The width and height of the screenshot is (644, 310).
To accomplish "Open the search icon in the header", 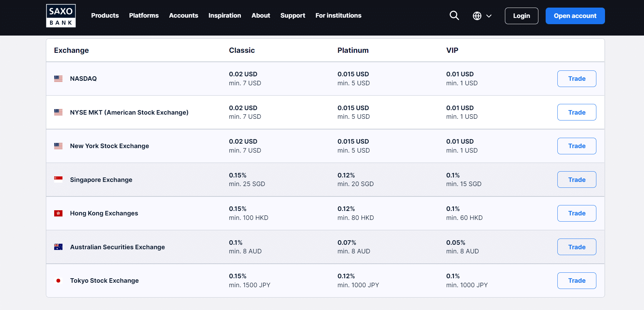I will (x=454, y=16).
